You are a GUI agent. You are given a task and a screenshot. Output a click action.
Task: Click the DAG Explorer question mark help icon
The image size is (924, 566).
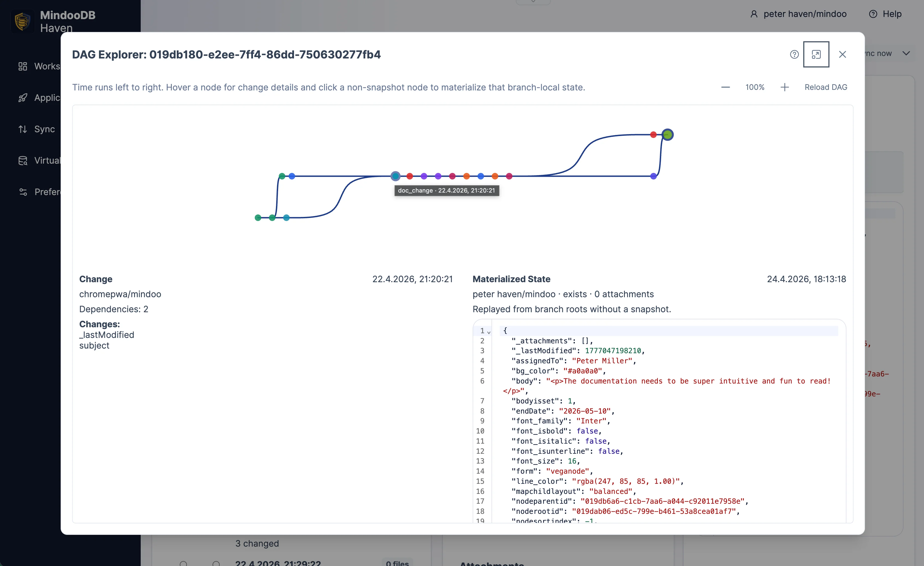(x=794, y=54)
